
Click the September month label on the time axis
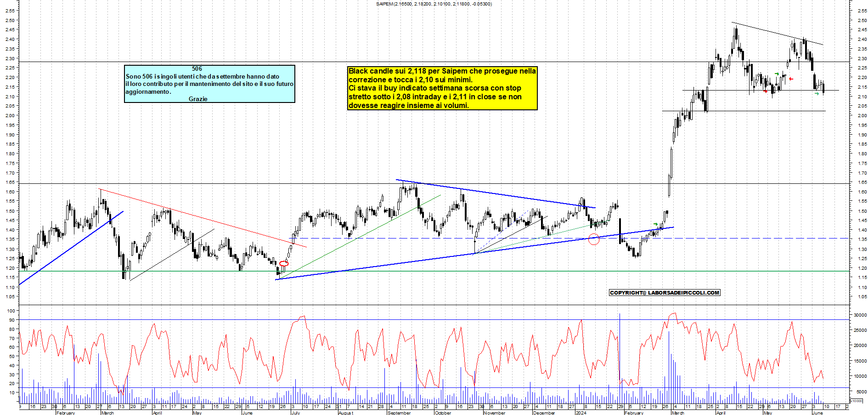point(399,413)
